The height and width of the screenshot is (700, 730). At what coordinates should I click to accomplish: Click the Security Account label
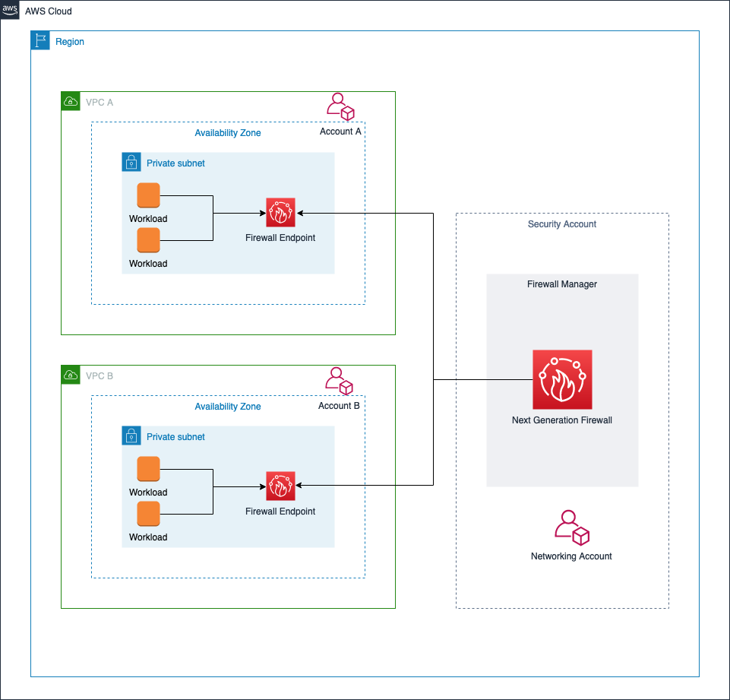(x=562, y=224)
